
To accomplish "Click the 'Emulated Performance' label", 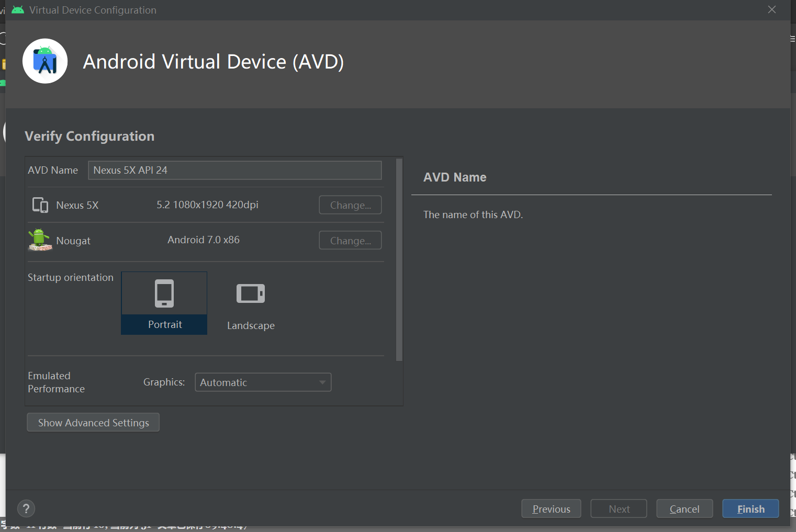I will point(56,382).
